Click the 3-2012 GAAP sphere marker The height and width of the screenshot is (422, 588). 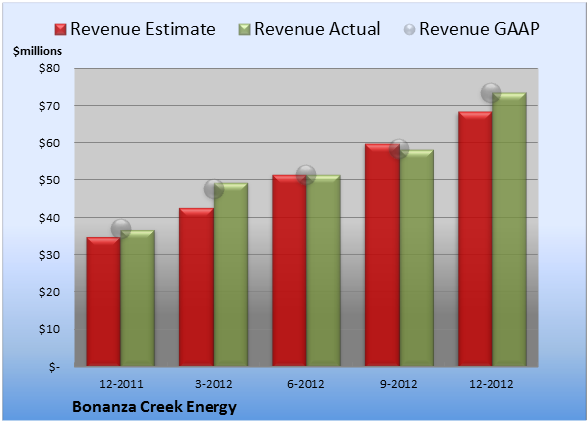click(214, 189)
